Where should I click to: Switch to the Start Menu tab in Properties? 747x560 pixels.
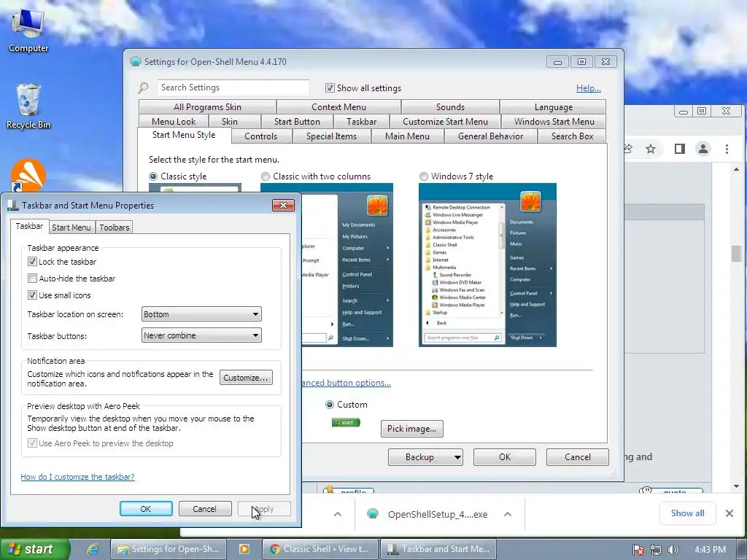click(71, 227)
